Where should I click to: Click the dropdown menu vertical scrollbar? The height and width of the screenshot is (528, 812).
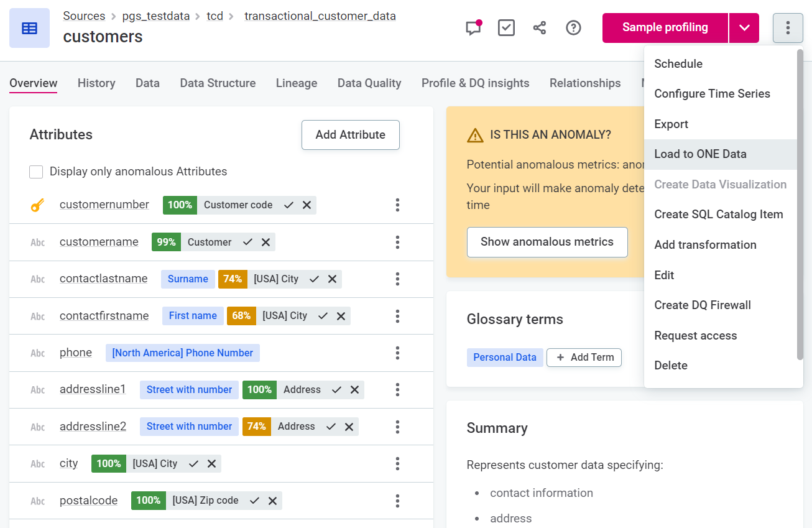[800, 205]
